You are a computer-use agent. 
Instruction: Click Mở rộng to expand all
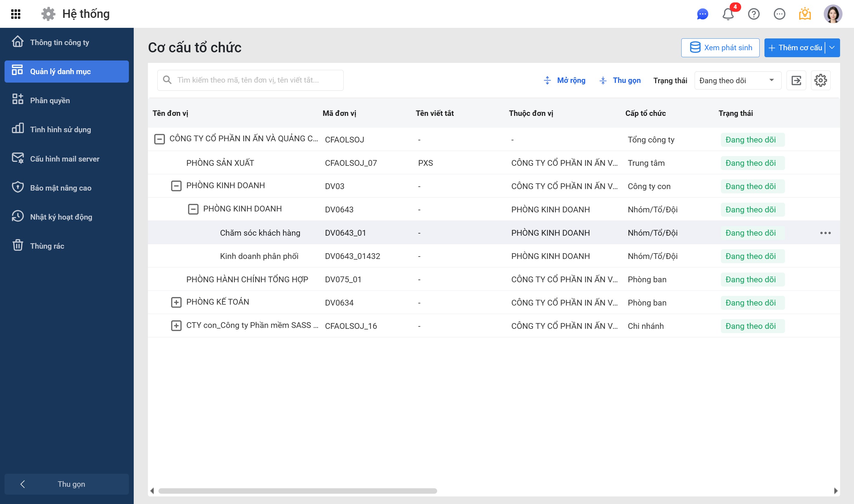564,80
